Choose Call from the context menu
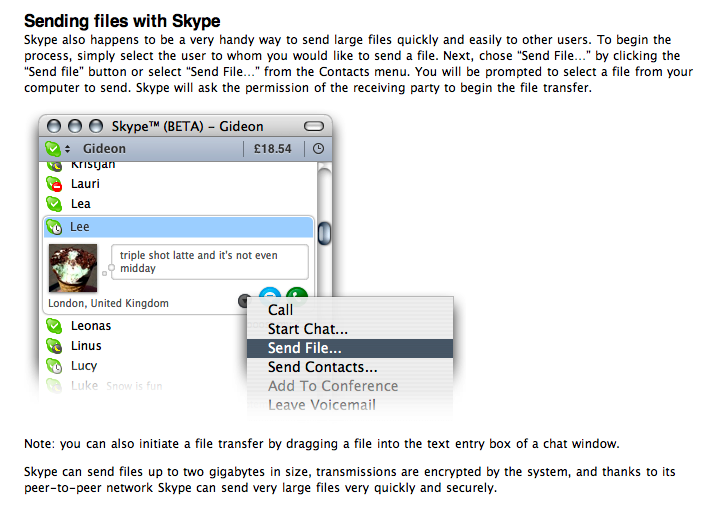This screenshot has height=518, width=714. pyautogui.click(x=350, y=310)
